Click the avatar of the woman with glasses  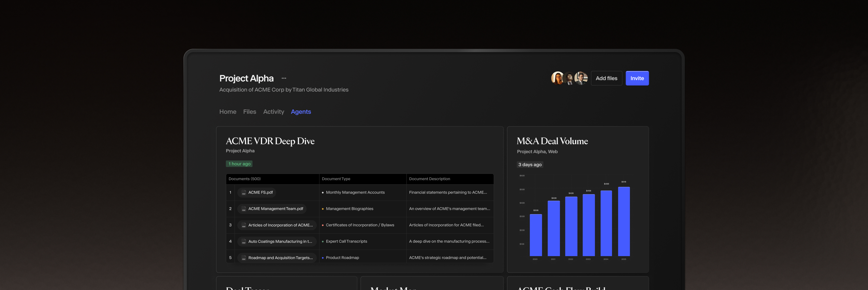click(557, 78)
